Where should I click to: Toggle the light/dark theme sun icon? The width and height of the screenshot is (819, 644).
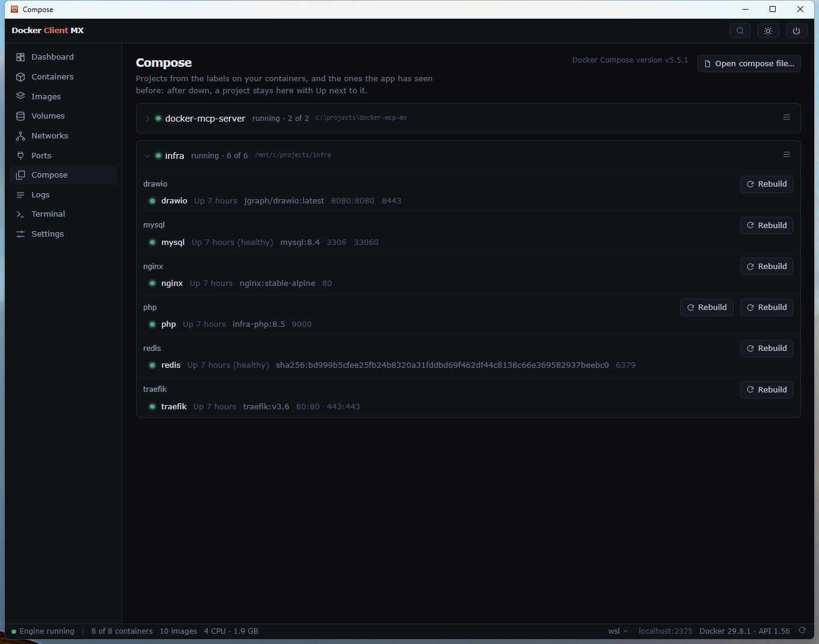[x=768, y=31]
